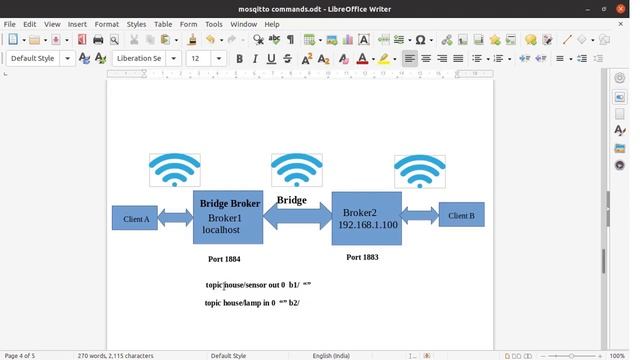Toggle Strikethrough formatting

pyautogui.click(x=287, y=59)
